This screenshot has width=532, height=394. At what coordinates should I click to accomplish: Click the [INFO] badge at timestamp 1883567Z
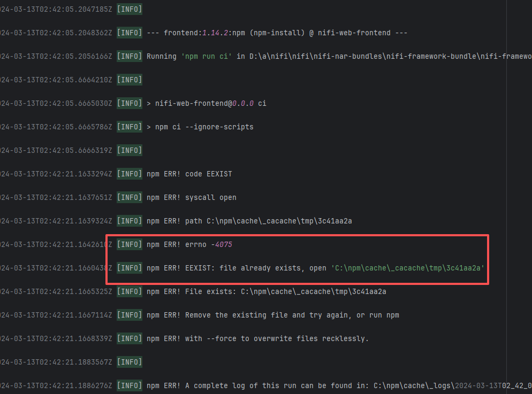point(129,362)
